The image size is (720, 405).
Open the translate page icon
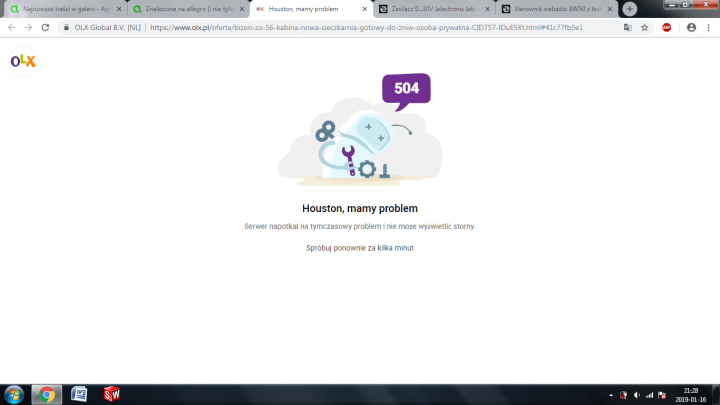(627, 28)
